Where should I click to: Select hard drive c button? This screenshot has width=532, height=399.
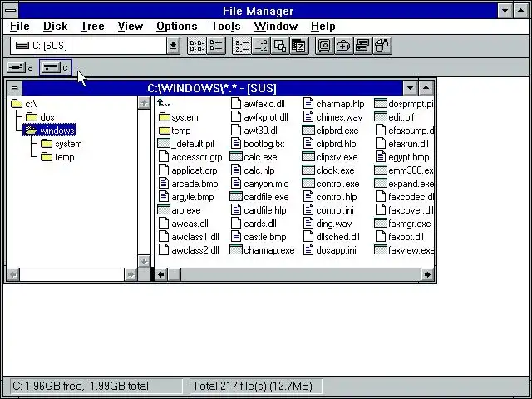coord(56,67)
